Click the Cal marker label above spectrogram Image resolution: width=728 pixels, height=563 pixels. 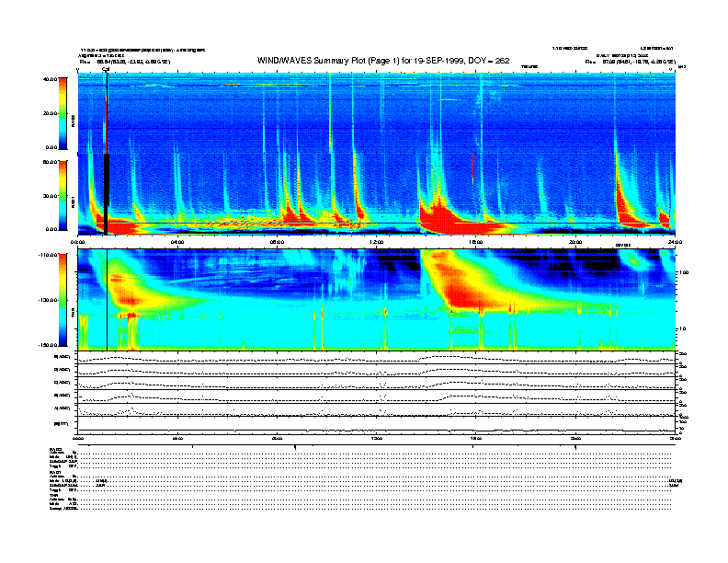coord(106,69)
